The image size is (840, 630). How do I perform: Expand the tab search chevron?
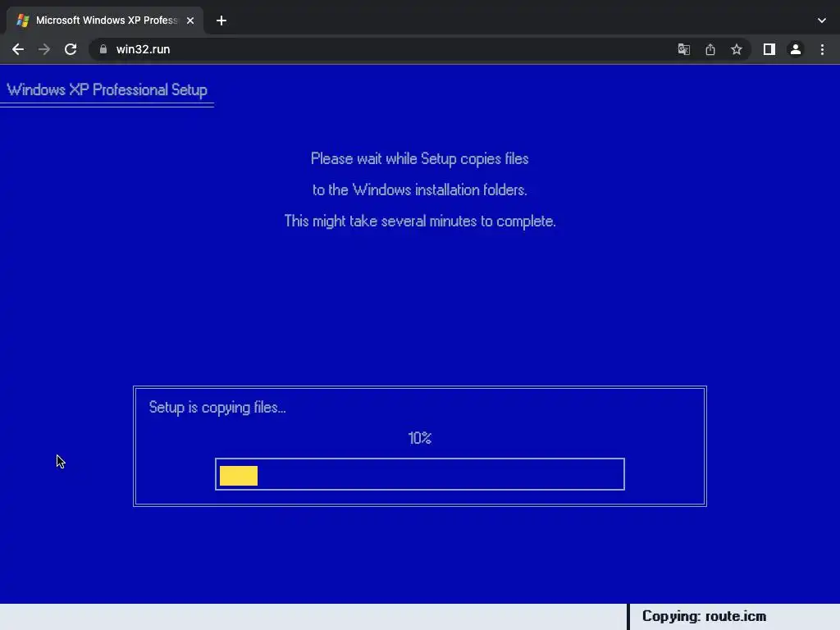pyautogui.click(x=822, y=21)
